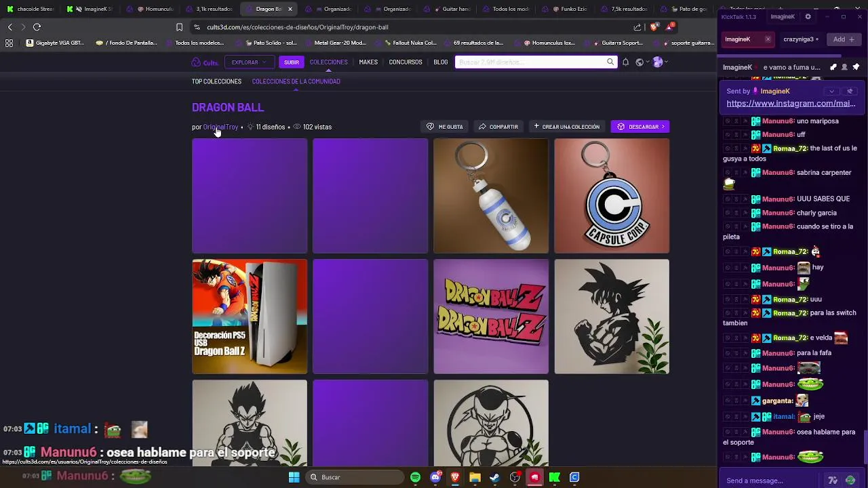Click the Cults logo in site header

[x=205, y=62]
